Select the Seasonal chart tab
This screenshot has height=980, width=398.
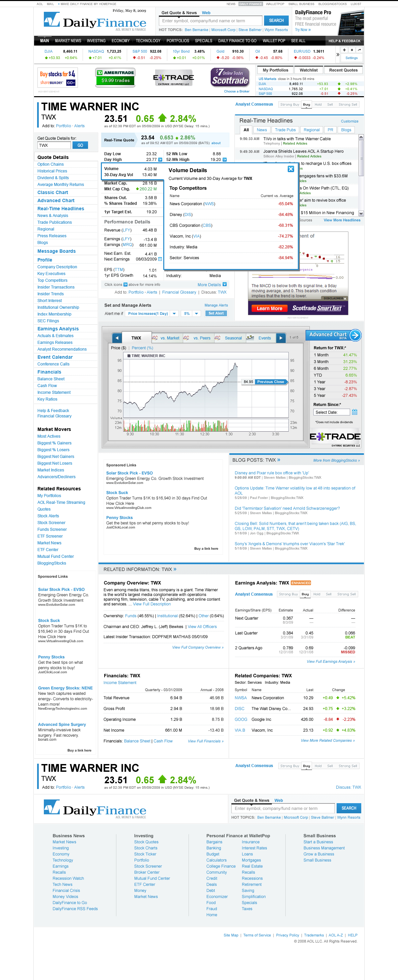tap(229, 338)
